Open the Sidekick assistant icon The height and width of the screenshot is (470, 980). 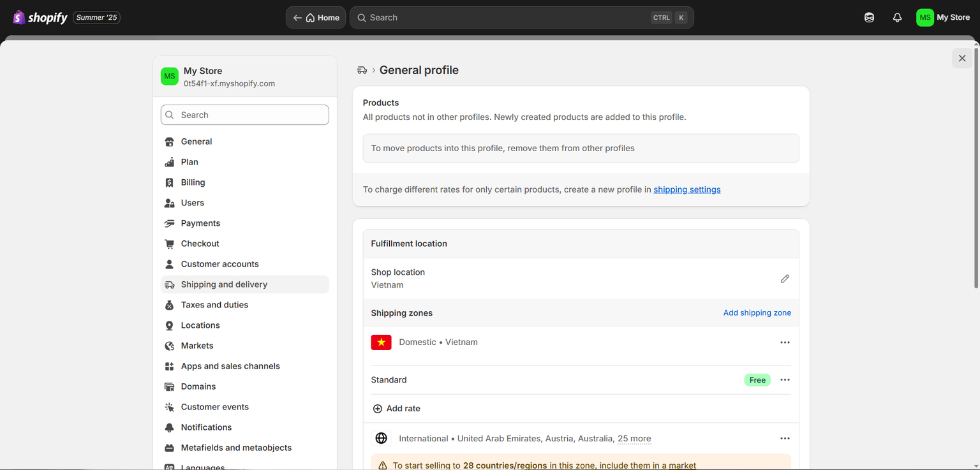point(869,18)
